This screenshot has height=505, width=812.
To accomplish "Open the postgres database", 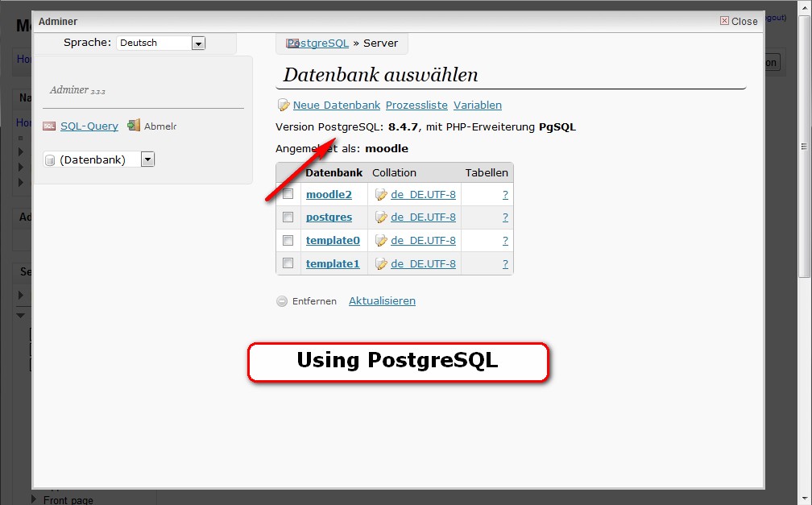I will 329,217.
